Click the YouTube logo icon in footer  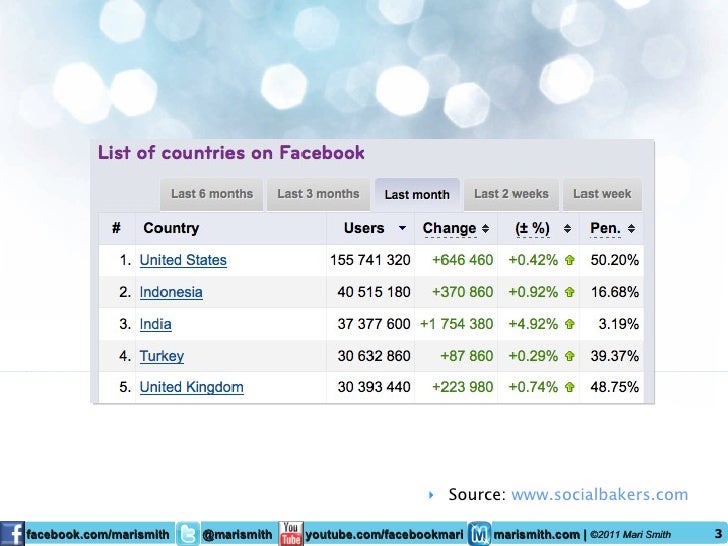[x=291, y=534]
